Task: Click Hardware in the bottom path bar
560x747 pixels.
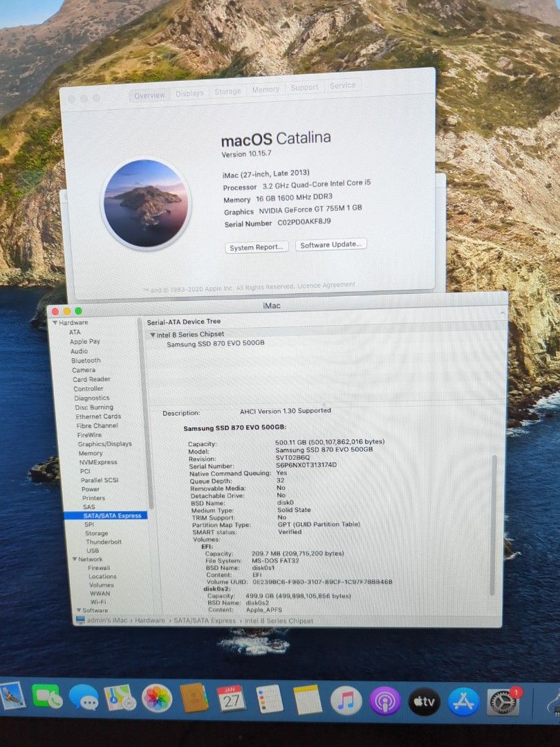Action: (x=149, y=620)
